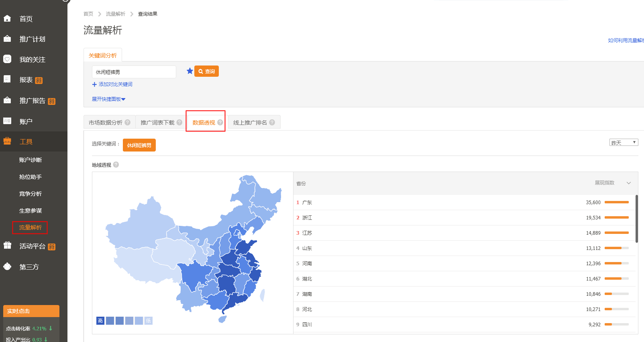This screenshot has height=342, width=644.
Task: Expand the 展开快捷面板 quick panel
Action: [x=108, y=99]
